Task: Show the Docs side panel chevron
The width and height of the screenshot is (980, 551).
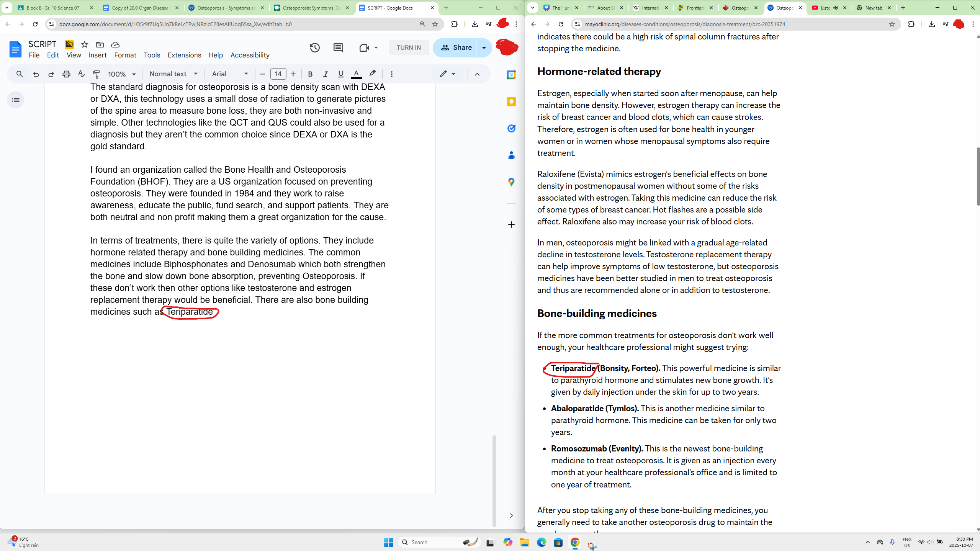Action: coord(511,515)
